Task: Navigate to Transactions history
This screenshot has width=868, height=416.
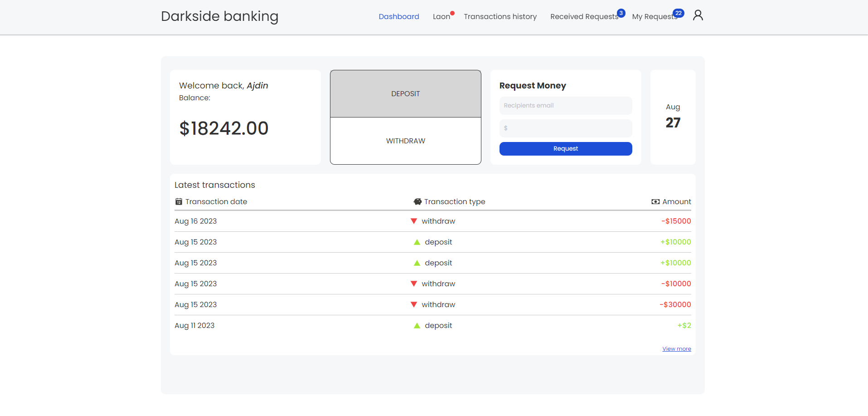Action: click(x=500, y=16)
